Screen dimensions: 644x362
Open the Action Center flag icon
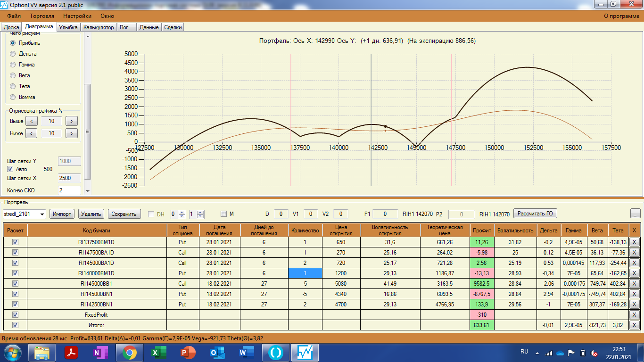pos(571,353)
